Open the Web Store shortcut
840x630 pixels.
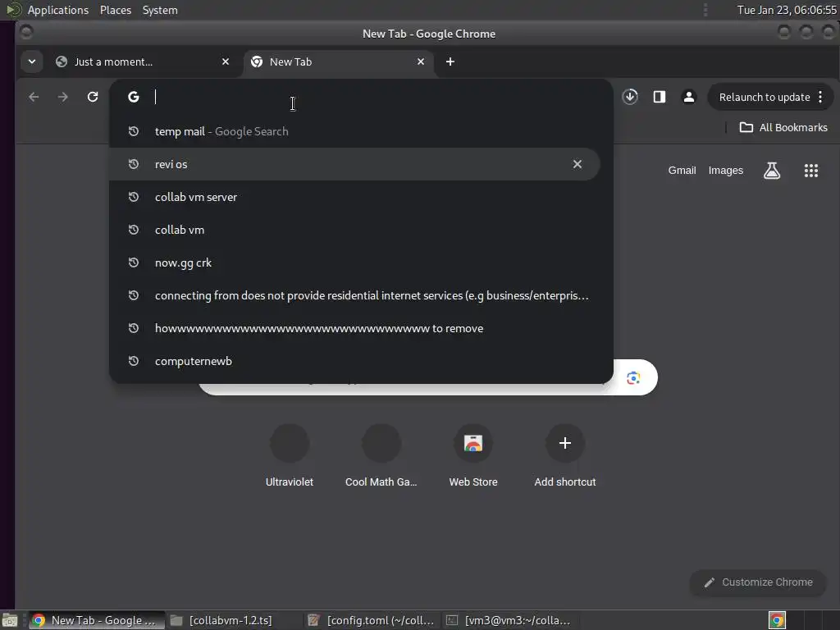coord(473,455)
